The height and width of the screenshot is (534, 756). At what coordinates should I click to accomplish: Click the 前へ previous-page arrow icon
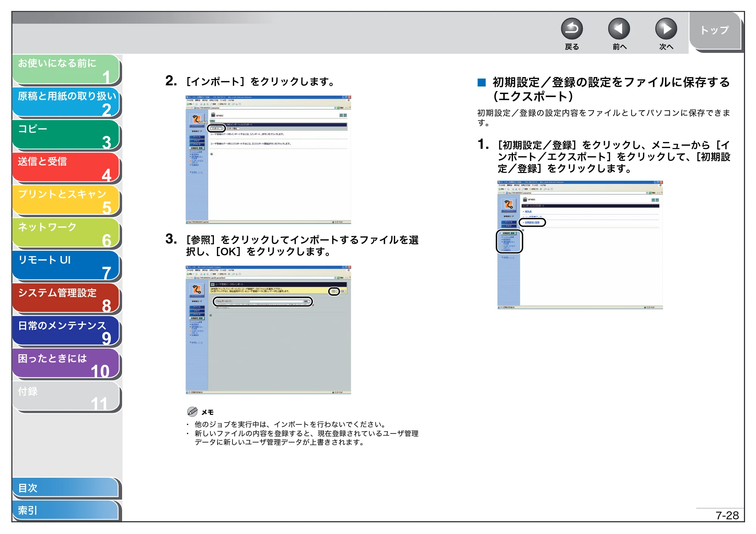pos(619,29)
